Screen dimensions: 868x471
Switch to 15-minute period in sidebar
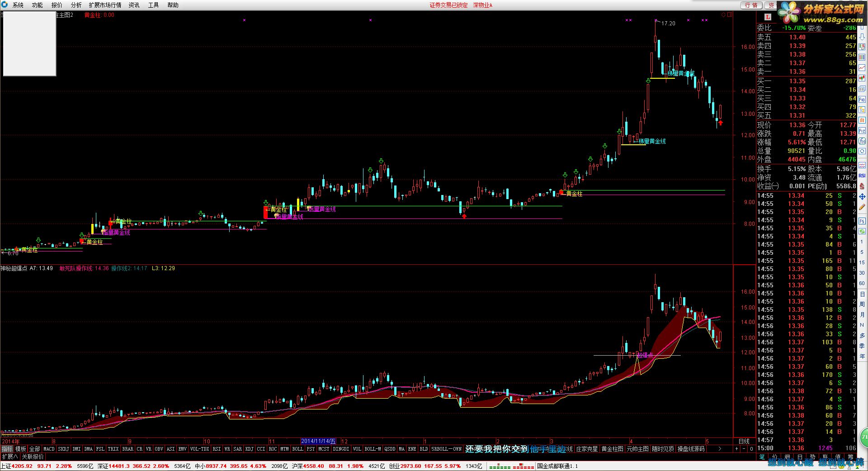(x=862, y=262)
